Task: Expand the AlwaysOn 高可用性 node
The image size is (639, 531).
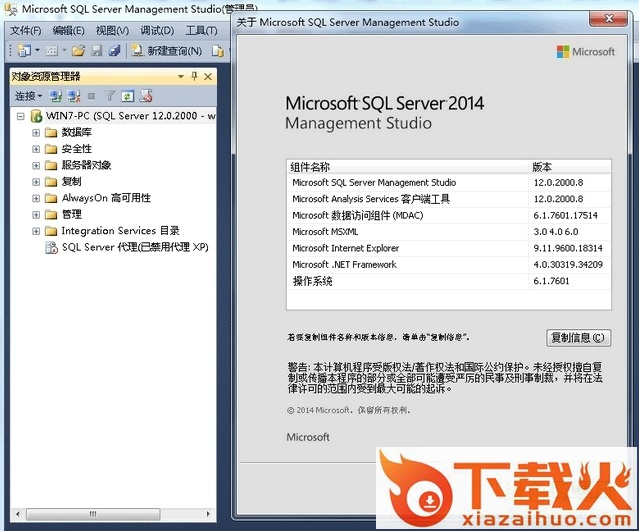Action: [x=36, y=198]
